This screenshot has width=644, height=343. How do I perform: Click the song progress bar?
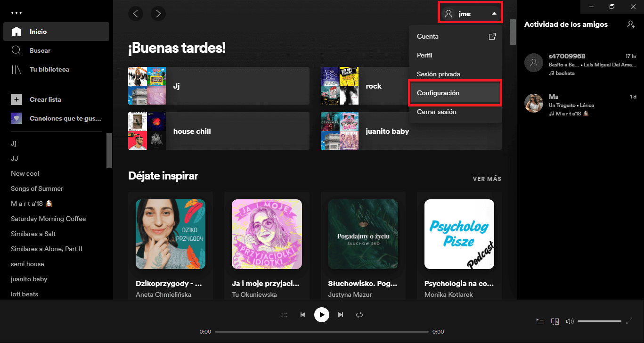pos(322,332)
